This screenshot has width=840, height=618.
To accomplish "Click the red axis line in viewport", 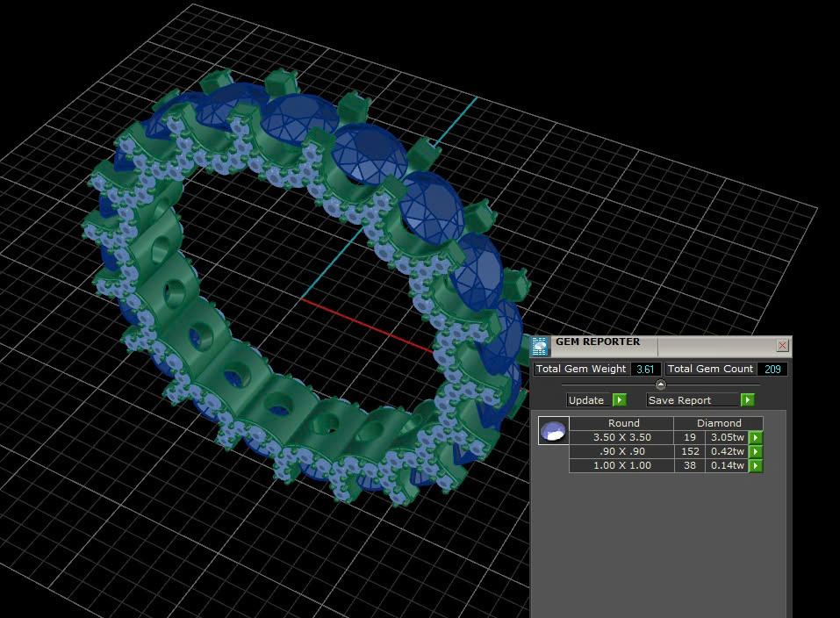I will (369, 327).
